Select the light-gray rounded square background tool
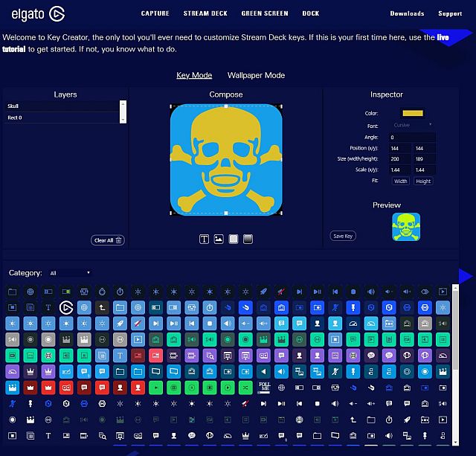This screenshot has height=456, width=476. [x=234, y=239]
